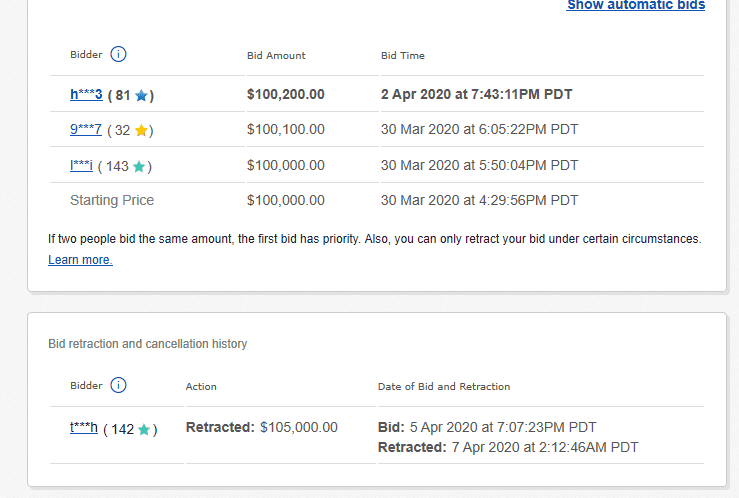The width and height of the screenshot is (739, 498).
Task: Click the Bid Time column header
Action: [402, 56]
